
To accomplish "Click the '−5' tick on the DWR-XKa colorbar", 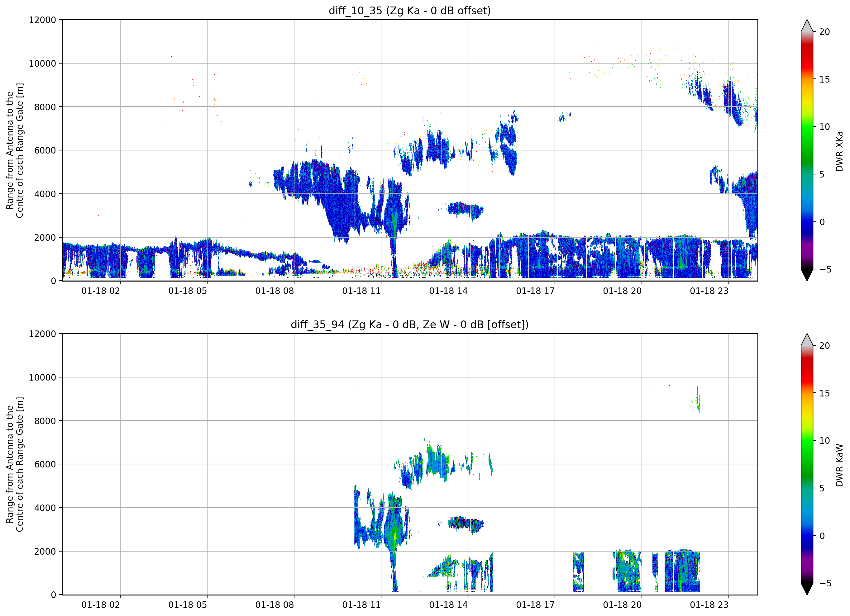I will 825,269.
